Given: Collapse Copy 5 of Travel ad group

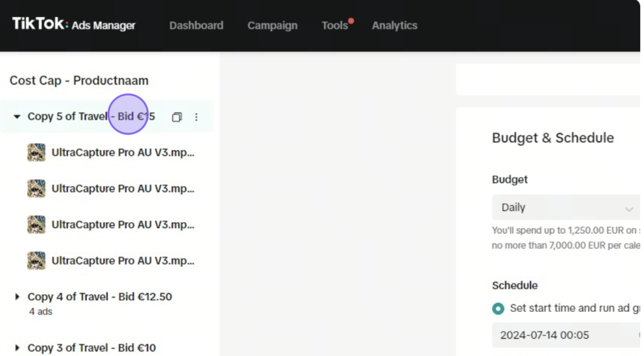Looking at the screenshot, I should tap(17, 116).
